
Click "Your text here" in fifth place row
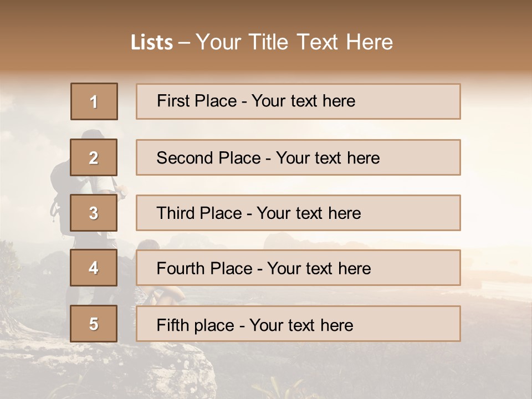pos(301,325)
